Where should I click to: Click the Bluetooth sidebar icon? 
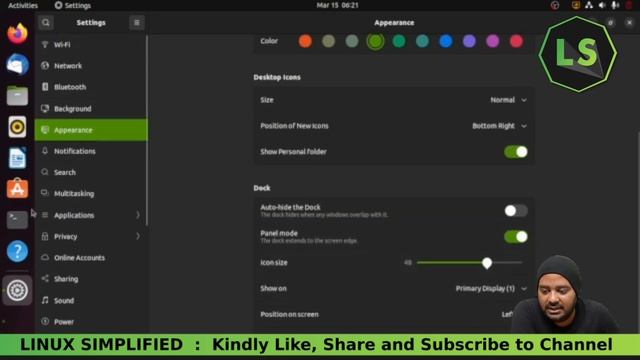pyautogui.click(x=45, y=87)
